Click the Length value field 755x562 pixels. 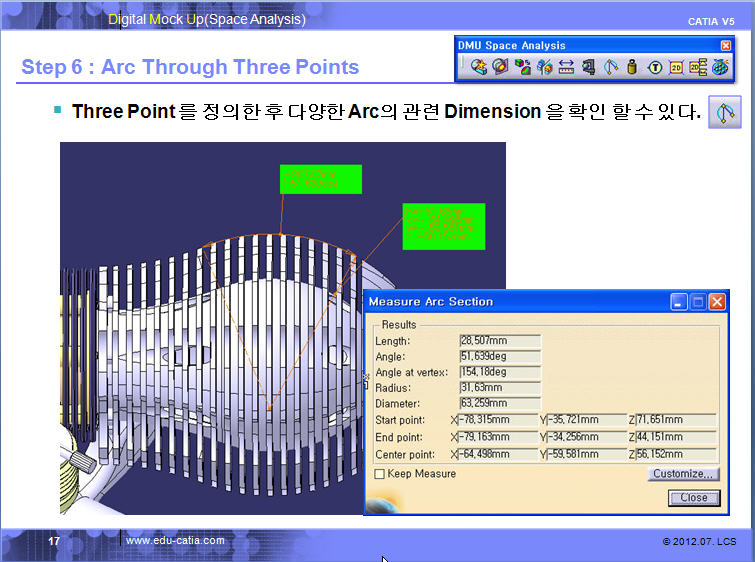[499, 341]
